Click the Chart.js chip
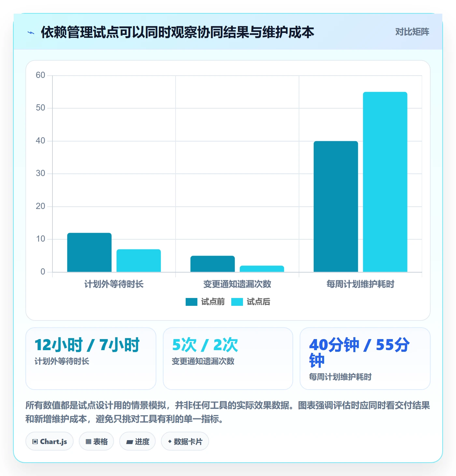 50,441
